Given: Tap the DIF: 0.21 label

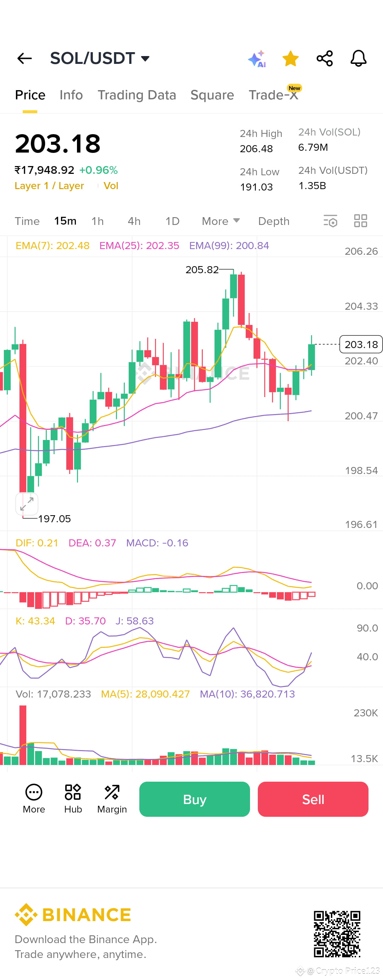Looking at the screenshot, I should (37, 543).
